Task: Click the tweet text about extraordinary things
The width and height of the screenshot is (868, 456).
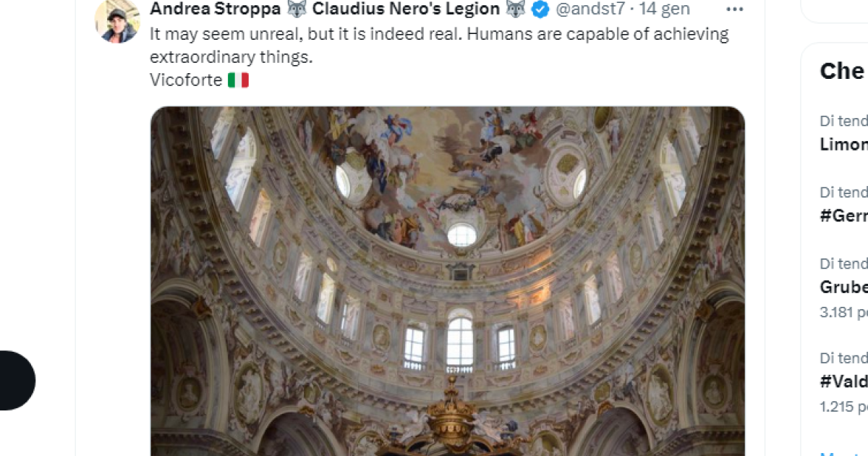Action: coord(439,46)
